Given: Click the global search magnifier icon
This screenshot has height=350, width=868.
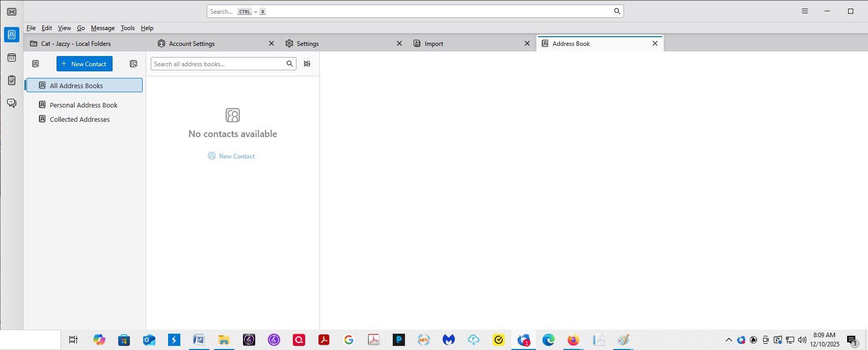Looking at the screenshot, I should (x=617, y=11).
